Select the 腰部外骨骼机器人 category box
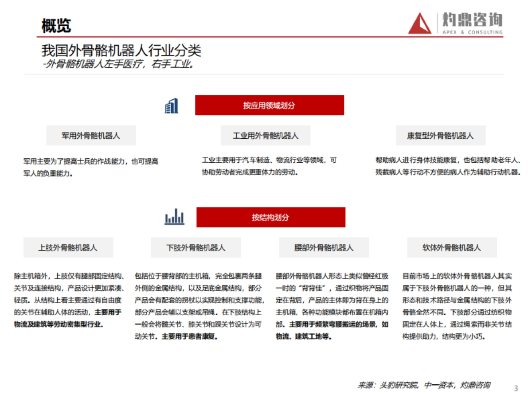Image resolution: width=532 pixels, height=399 pixels. pyautogui.click(x=323, y=247)
